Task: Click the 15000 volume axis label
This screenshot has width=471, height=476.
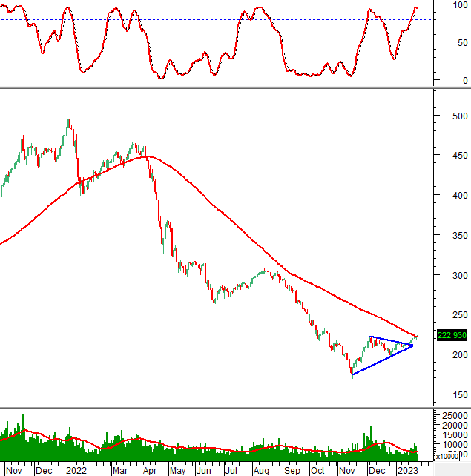Action: coord(455,434)
